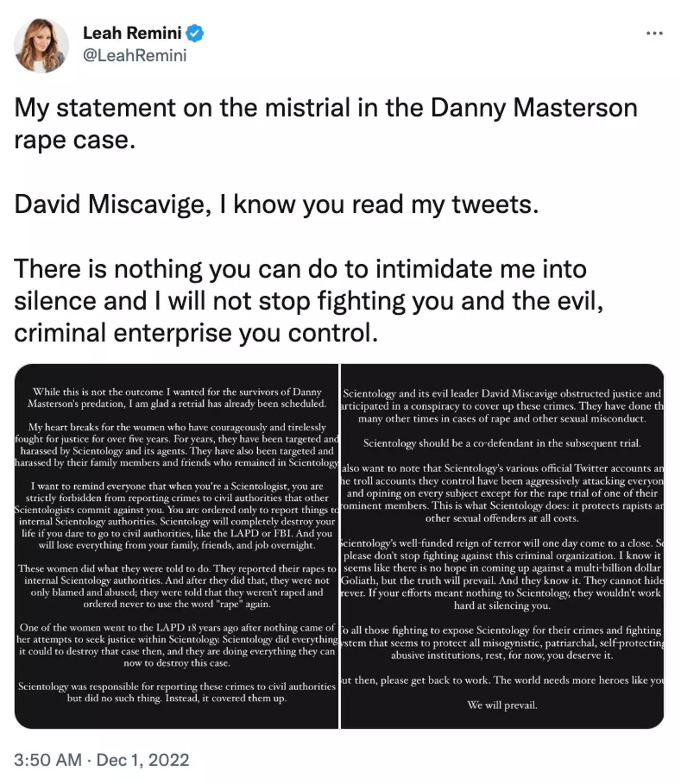Click the 3:50 AM tweet timestamp
The height and width of the screenshot is (784, 681).
tap(47, 759)
